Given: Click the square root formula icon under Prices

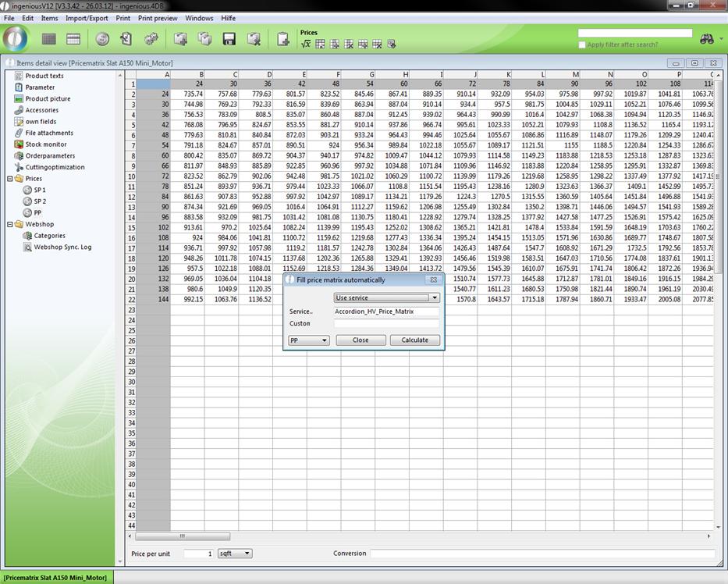Looking at the screenshot, I should click(306, 44).
